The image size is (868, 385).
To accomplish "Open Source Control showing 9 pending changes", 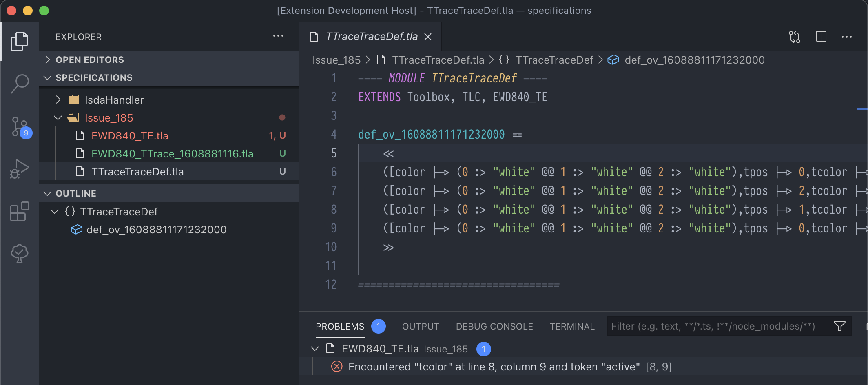I will [x=19, y=126].
